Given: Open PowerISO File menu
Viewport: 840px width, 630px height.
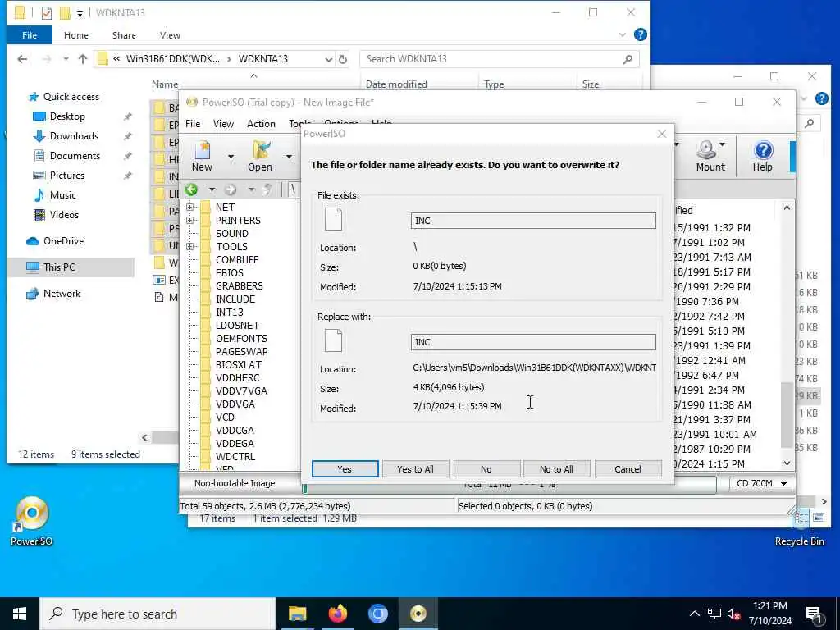Looking at the screenshot, I should click(x=193, y=124).
